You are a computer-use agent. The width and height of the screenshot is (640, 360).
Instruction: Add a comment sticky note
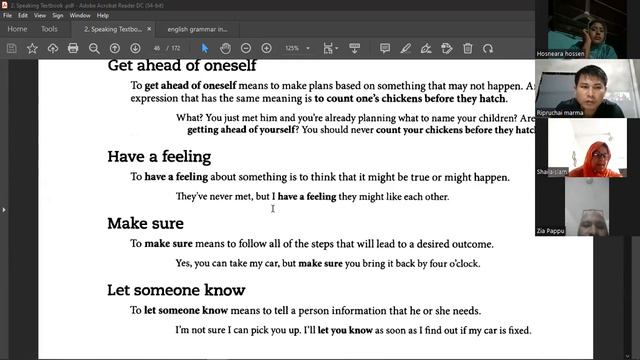coord(385,48)
